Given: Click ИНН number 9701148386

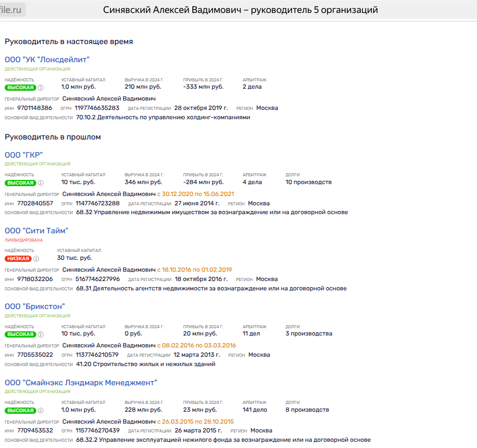Looking at the screenshot, I should click(35, 108).
